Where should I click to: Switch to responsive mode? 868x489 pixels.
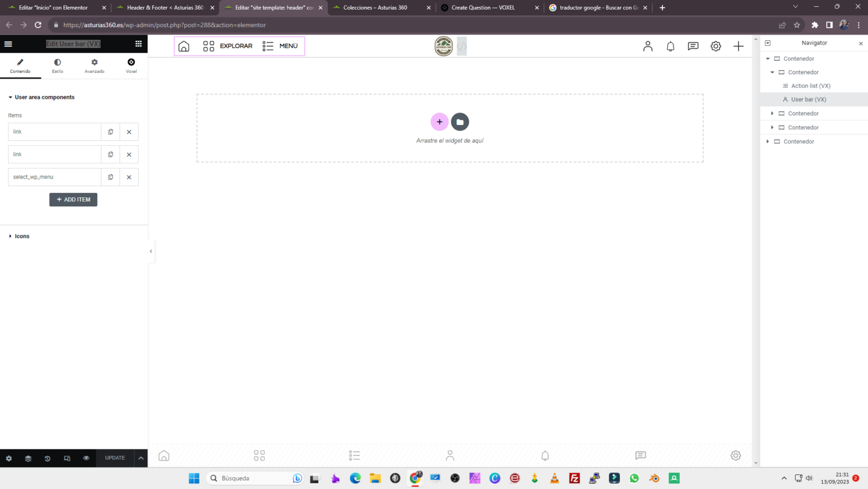(x=67, y=458)
